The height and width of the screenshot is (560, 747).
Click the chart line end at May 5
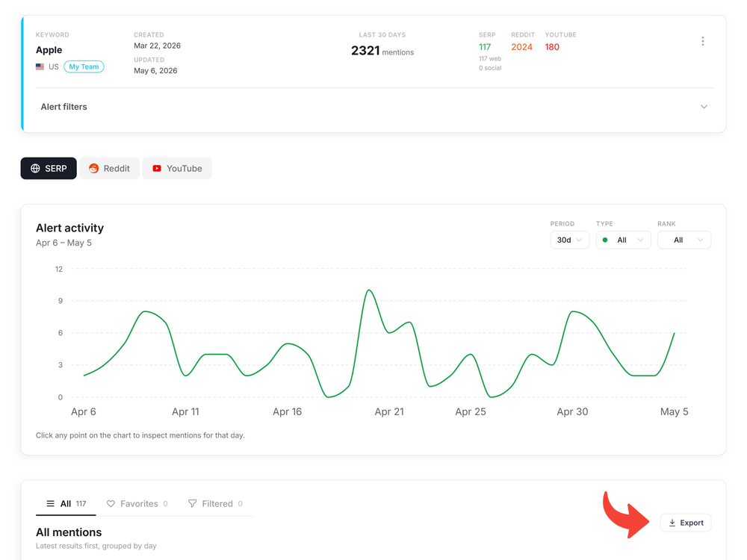click(674, 333)
